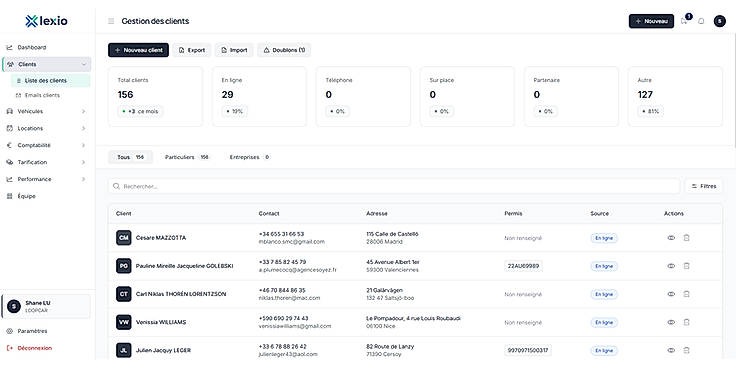Click the user avatar in top bar
This screenshot has height=368, width=736.
point(719,21)
